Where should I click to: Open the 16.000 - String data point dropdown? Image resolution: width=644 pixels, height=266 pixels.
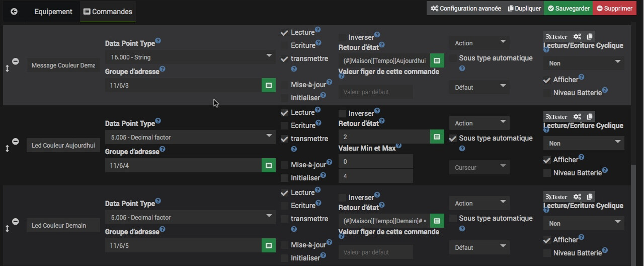tap(190, 57)
